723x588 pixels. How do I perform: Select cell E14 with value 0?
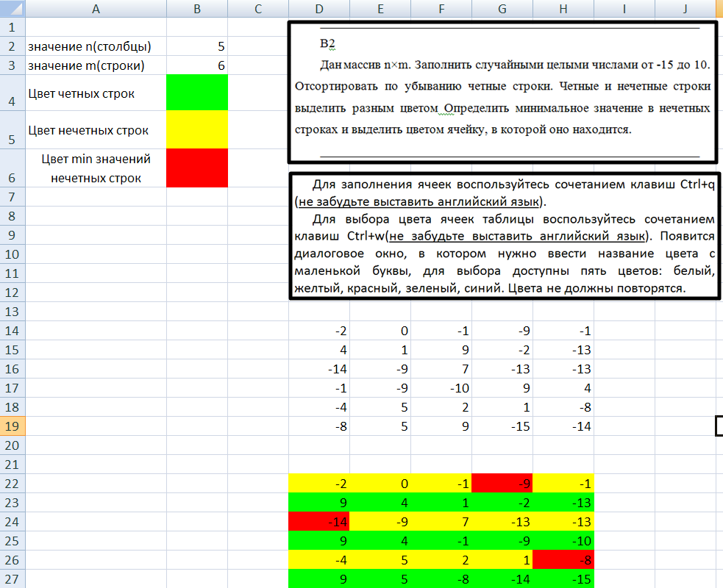(x=380, y=331)
